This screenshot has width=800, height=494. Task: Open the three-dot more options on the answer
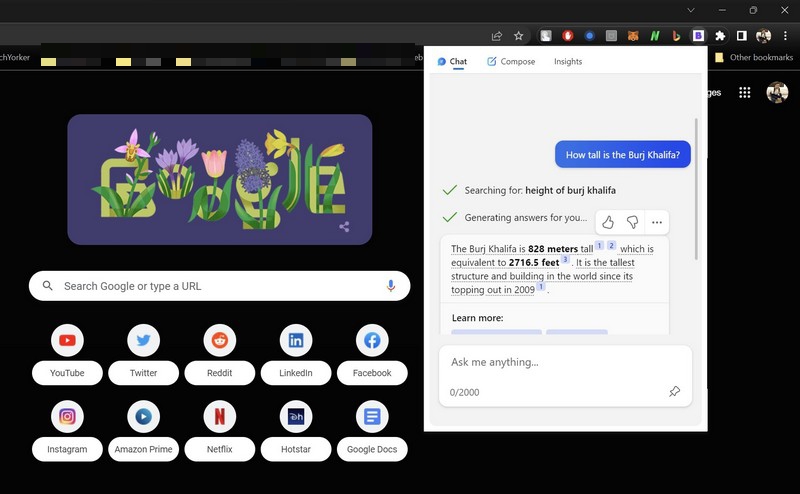click(656, 222)
